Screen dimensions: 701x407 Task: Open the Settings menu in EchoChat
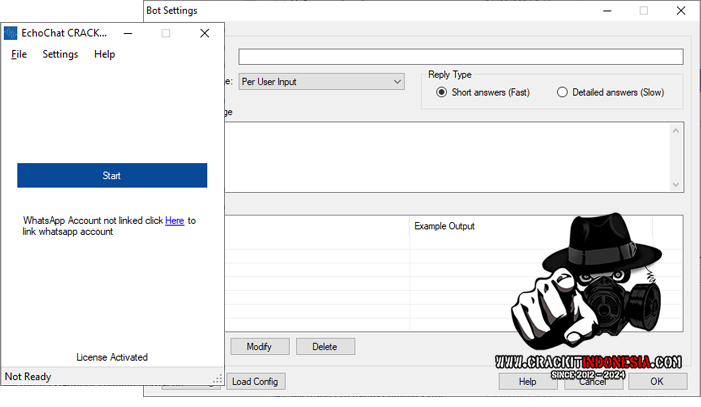60,54
